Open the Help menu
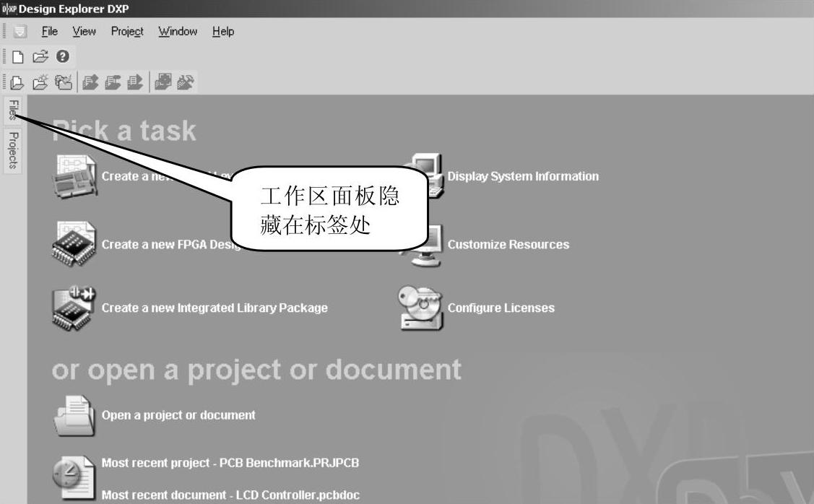This screenshot has height=504, width=814. tap(223, 32)
